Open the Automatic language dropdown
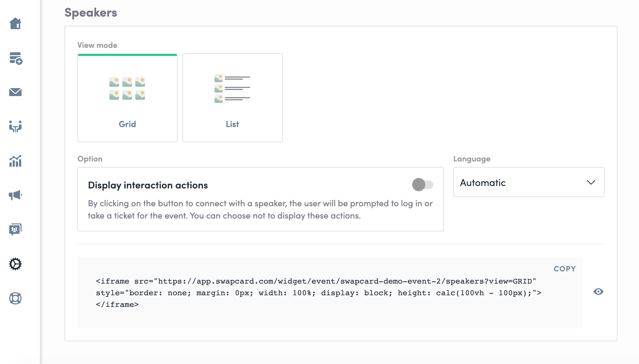Screen dimensions: 639x364 [522, 182]
